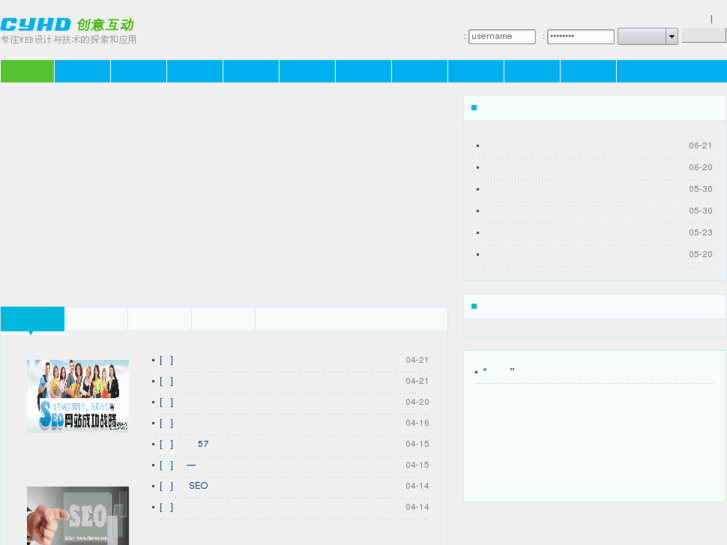727x545 pixels.
Task: Click the article date 04-20
Action: [417, 402]
